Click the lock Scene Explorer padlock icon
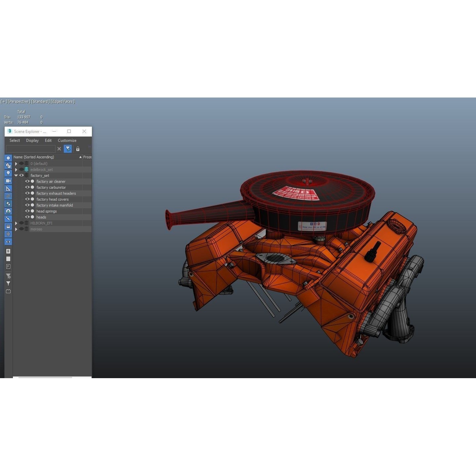Screen dimensions: 476x476 (78, 149)
